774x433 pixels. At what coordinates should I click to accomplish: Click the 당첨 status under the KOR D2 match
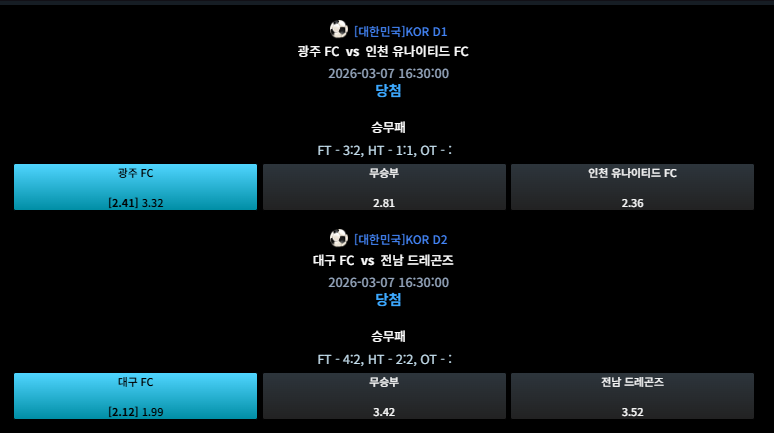pyautogui.click(x=388, y=300)
